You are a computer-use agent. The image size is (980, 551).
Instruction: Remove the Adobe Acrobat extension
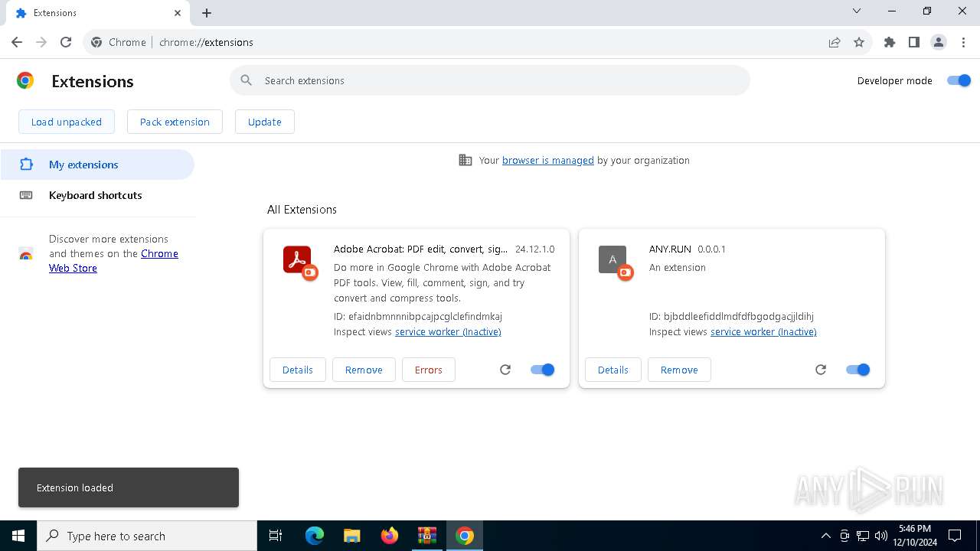364,370
